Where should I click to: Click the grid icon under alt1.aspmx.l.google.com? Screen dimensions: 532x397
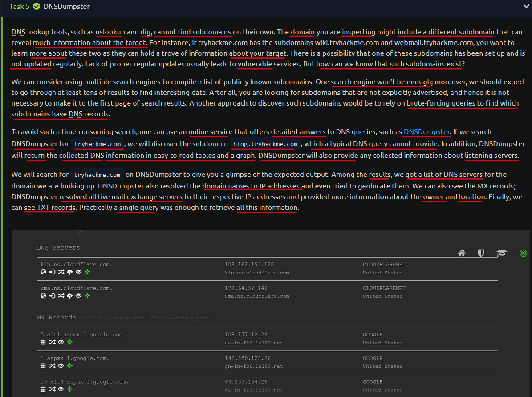tap(43, 342)
